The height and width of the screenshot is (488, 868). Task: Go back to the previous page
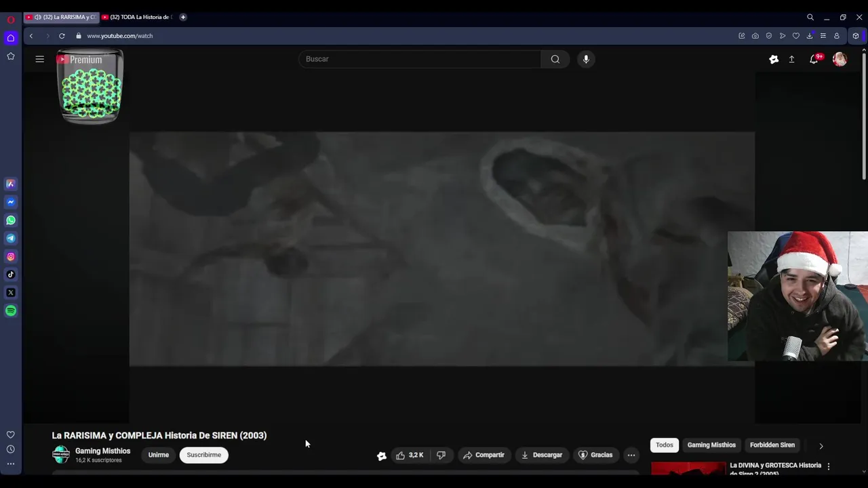point(31,36)
